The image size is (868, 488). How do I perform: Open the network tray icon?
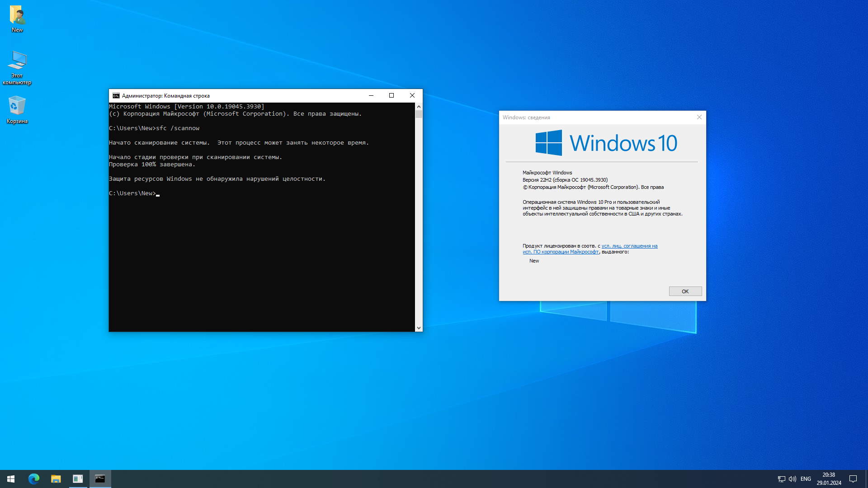[781, 479]
